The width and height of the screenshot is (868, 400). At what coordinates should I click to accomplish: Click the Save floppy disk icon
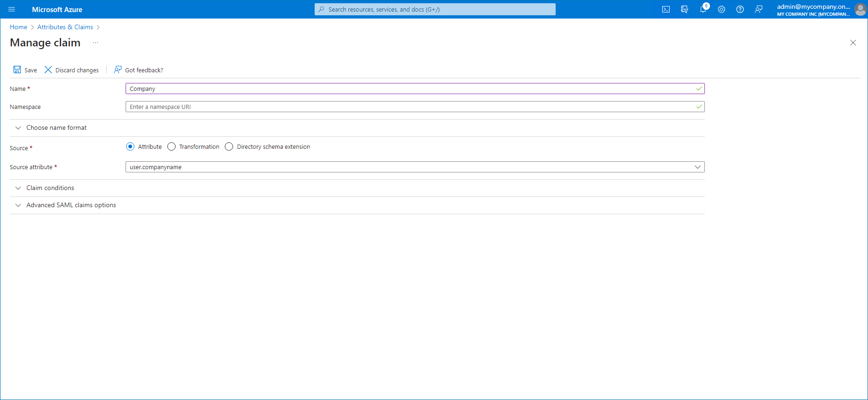(17, 70)
